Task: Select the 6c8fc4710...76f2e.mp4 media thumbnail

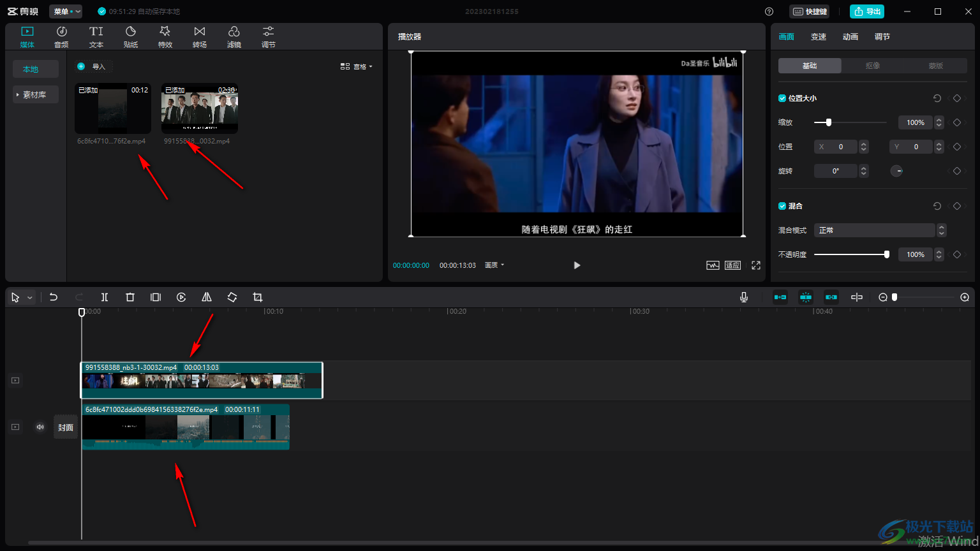Action: [x=113, y=108]
